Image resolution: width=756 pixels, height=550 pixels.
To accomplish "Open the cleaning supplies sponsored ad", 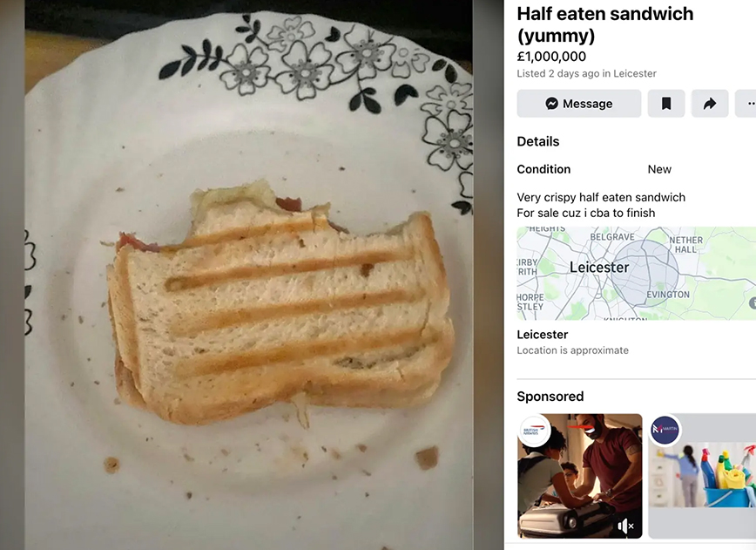I will pos(703,476).
